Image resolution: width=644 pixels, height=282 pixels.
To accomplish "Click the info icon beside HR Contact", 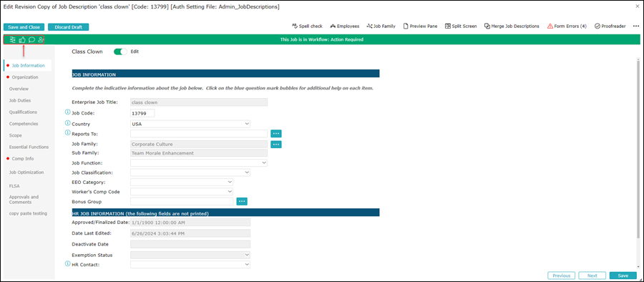I will pyautogui.click(x=68, y=263).
